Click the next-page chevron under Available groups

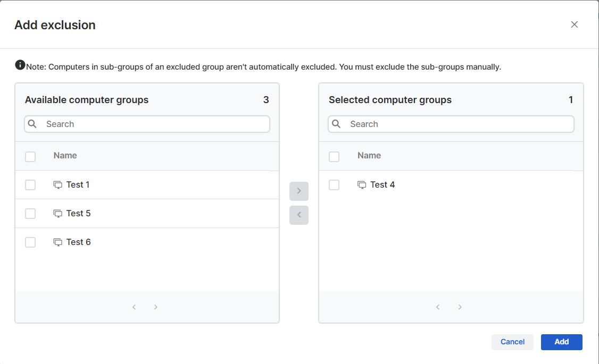coord(155,307)
